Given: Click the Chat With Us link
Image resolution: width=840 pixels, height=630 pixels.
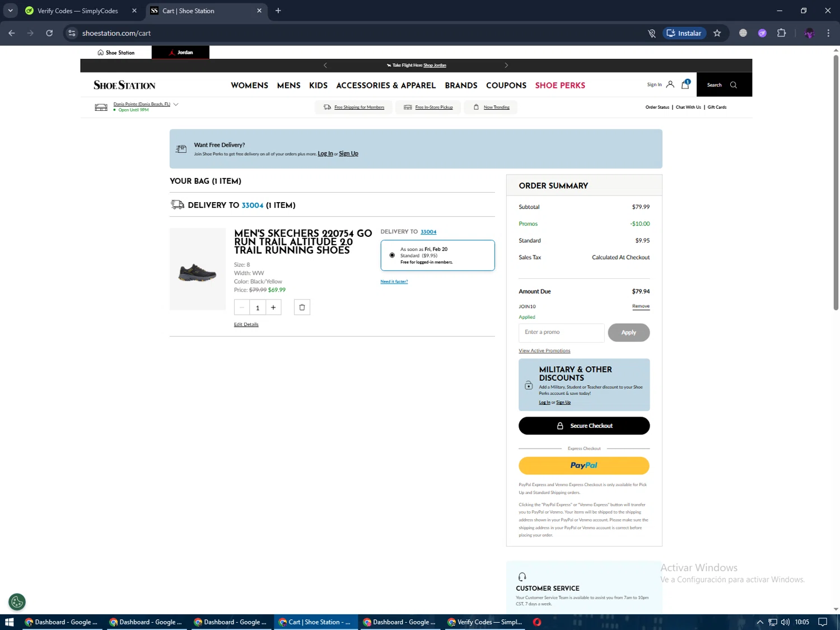Looking at the screenshot, I should [x=688, y=107].
